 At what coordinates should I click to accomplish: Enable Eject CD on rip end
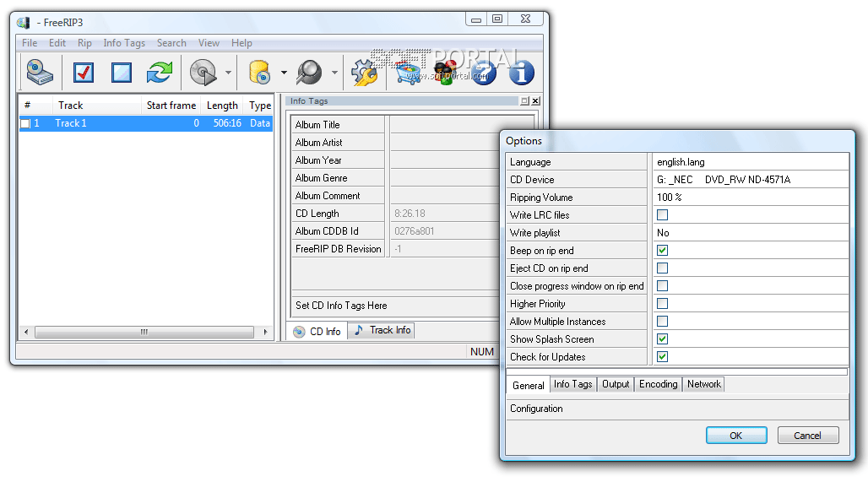tap(662, 268)
